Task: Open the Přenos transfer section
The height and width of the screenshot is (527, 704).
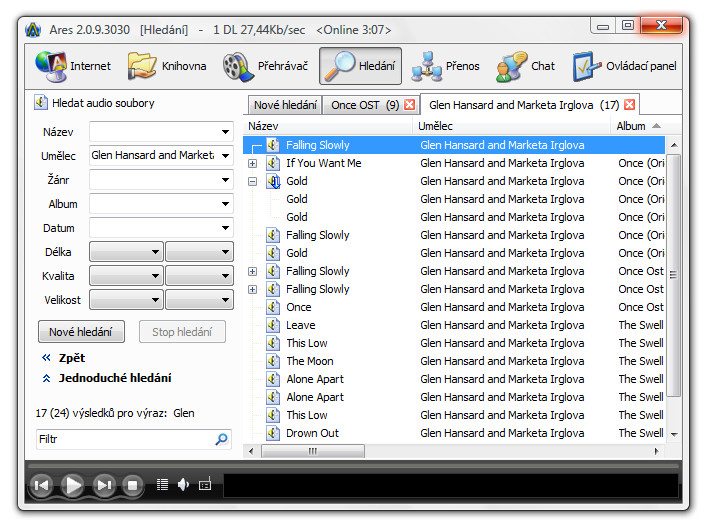Action: click(x=445, y=66)
